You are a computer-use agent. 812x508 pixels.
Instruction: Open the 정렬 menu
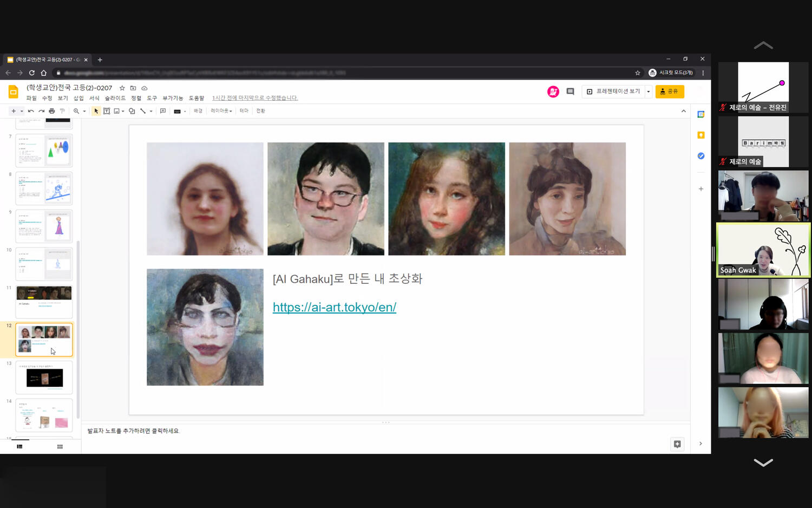pos(136,98)
